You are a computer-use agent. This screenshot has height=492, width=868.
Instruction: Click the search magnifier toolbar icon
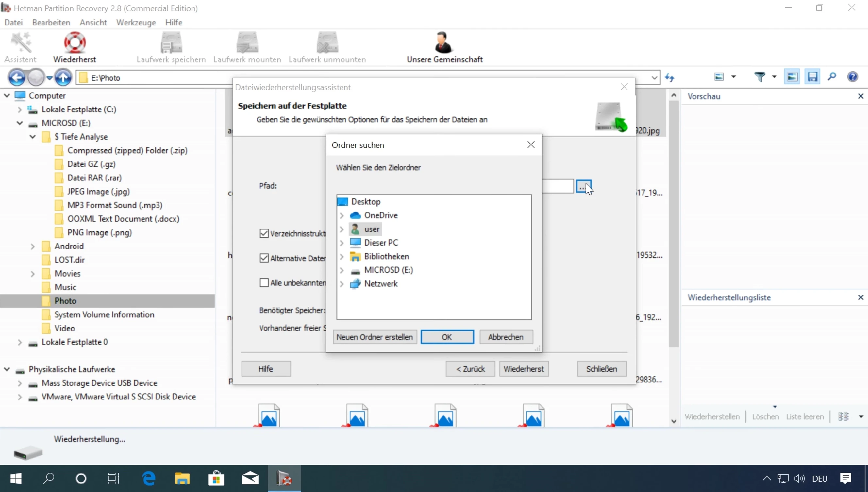(832, 77)
